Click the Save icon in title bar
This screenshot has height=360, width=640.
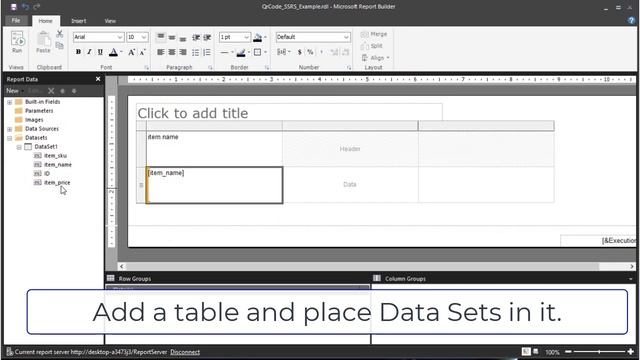coord(13,7)
